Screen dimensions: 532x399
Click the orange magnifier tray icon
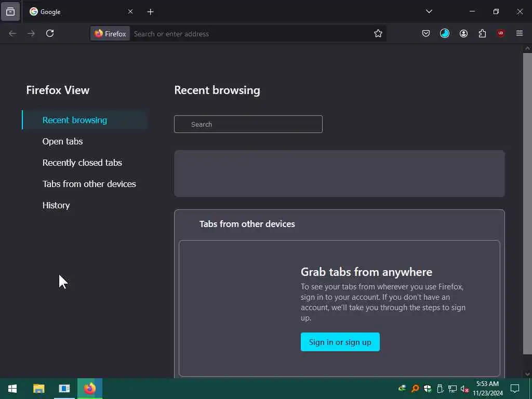[x=415, y=389]
